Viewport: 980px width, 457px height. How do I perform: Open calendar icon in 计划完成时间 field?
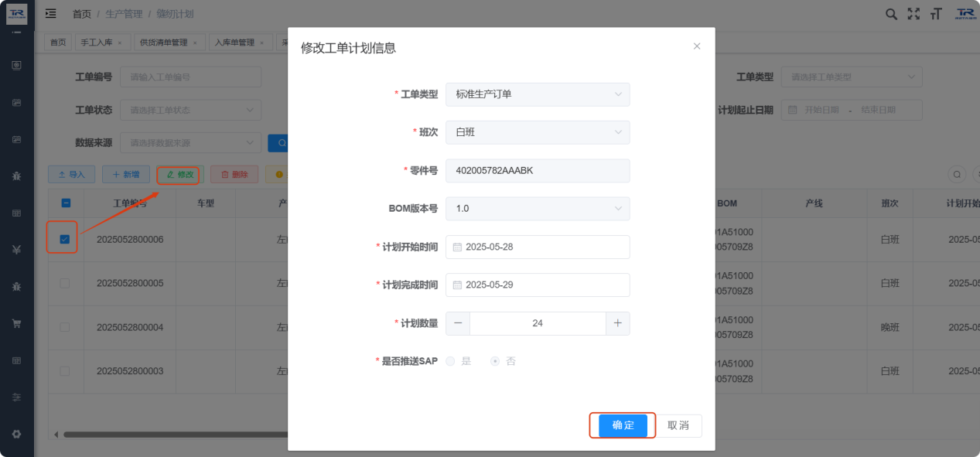pyautogui.click(x=457, y=285)
